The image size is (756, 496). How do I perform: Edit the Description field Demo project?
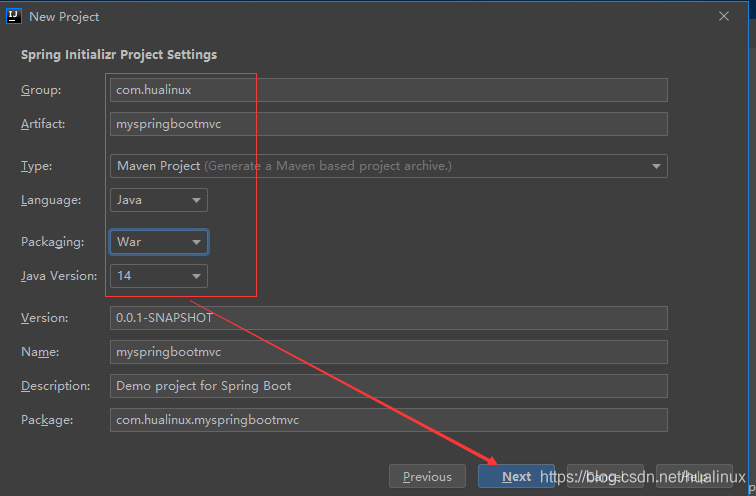[389, 386]
